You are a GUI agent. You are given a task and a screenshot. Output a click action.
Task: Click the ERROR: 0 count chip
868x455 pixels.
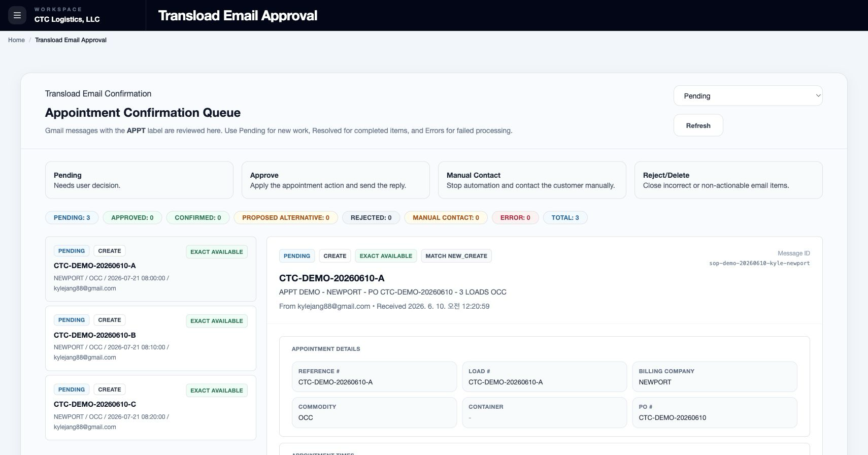pyautogui.click(x=515, y=218)
